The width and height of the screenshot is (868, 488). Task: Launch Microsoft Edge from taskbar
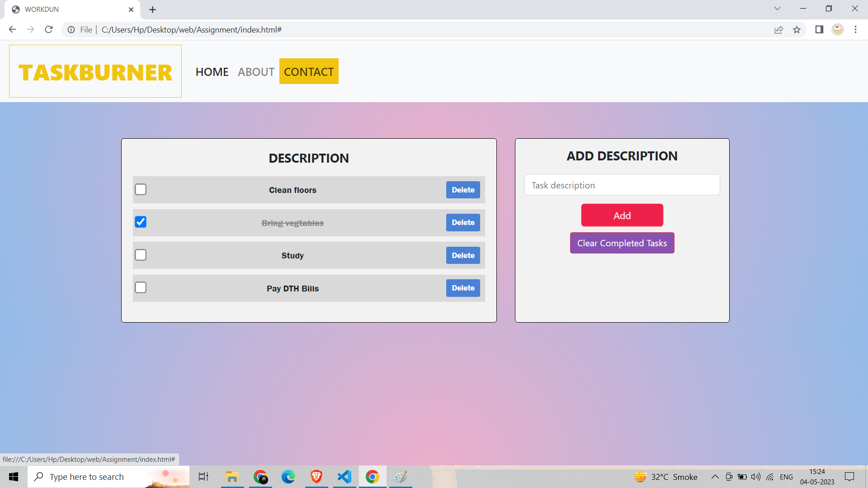click(288, 477)
